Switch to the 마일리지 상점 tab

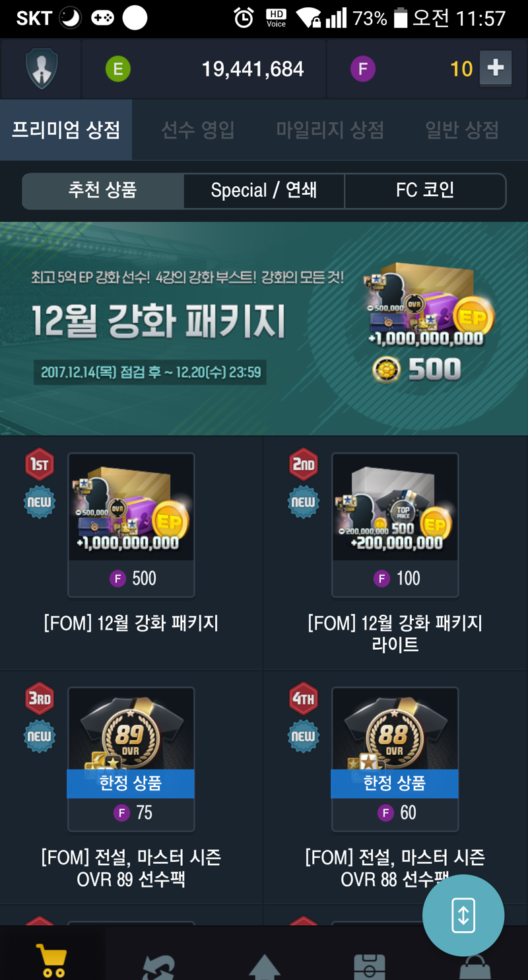tap(330, 130)
